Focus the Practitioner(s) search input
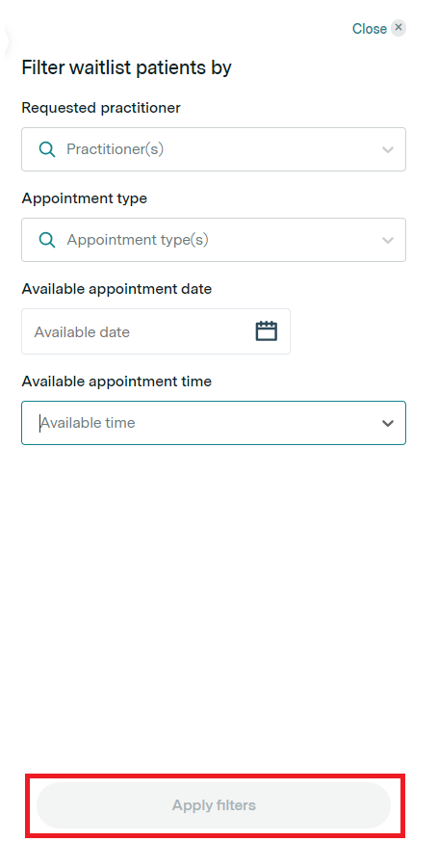 (x=214, y=149)
